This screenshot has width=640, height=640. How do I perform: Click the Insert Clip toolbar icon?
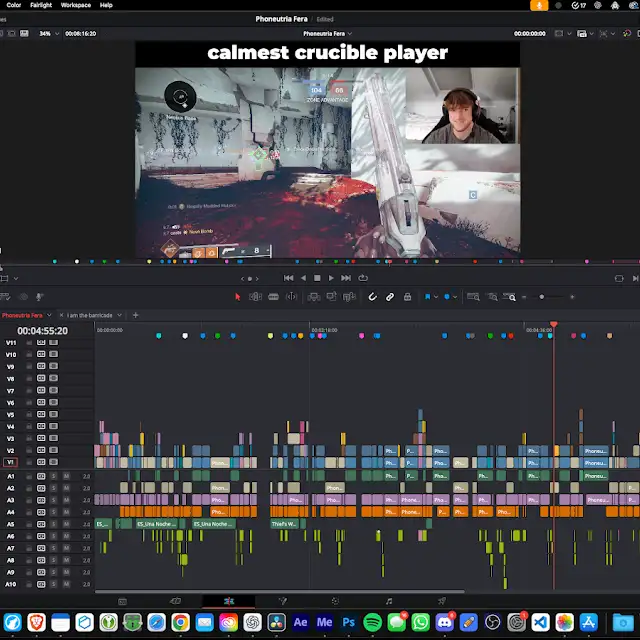313,297
